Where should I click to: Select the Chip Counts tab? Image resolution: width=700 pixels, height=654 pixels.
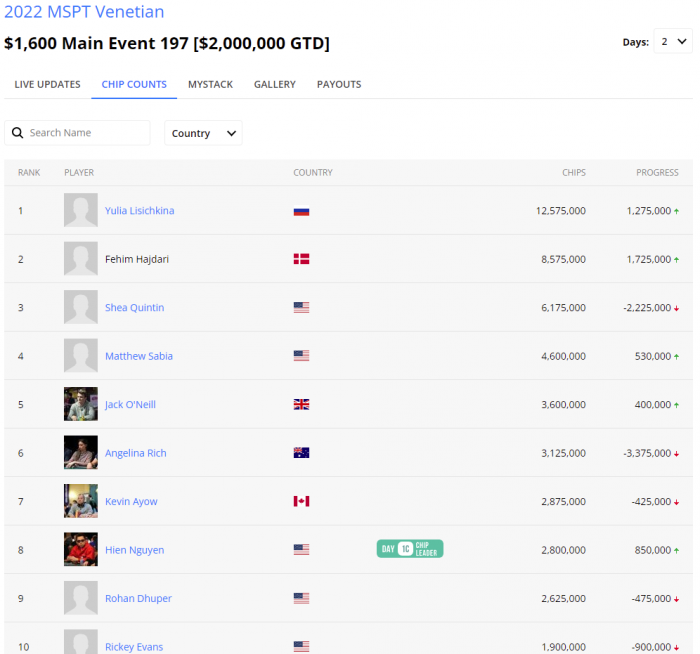click(134, 84)
